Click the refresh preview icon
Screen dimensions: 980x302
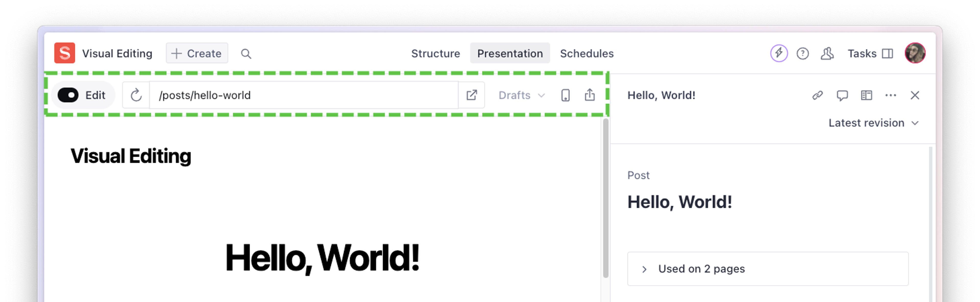[x=136, y=95]
